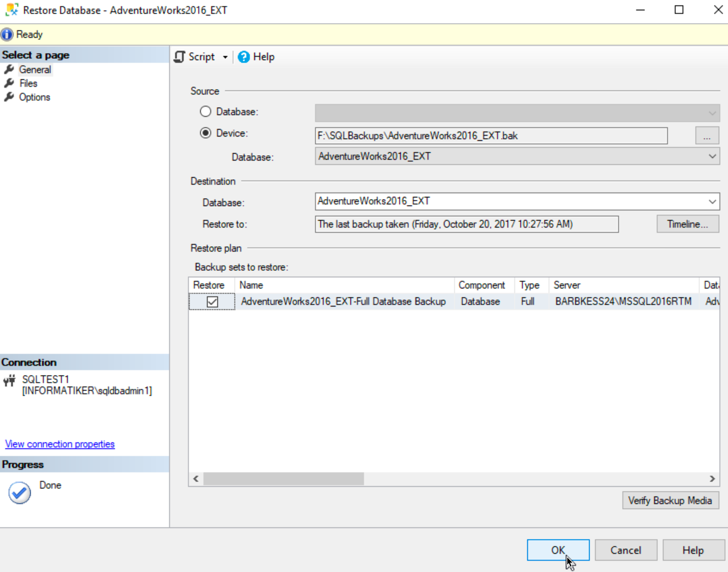This screenshot has width=728, height=572.
Task: Click the SQLTEST1 connection icon
Action: [x=9, y=381]
